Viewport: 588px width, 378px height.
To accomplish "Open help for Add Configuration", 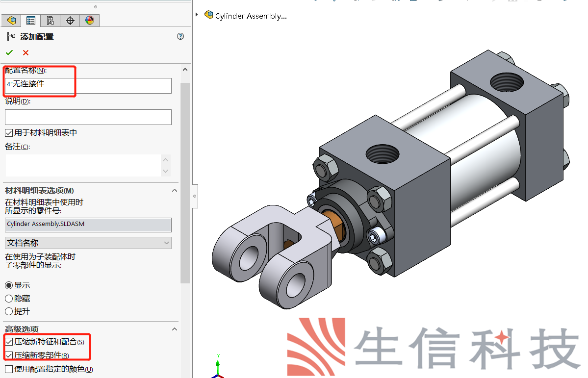I will coord(180,36).
